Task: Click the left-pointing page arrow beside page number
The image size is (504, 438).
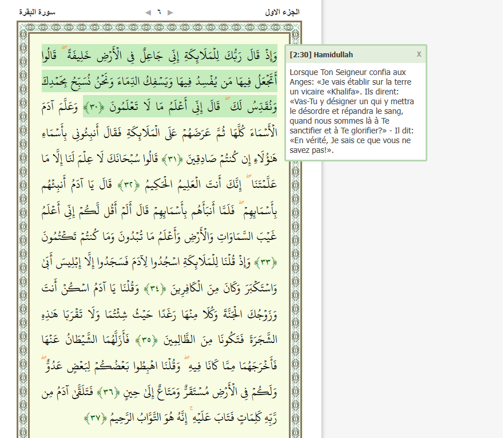Action: pyautogui.click(x=148, y=13)
